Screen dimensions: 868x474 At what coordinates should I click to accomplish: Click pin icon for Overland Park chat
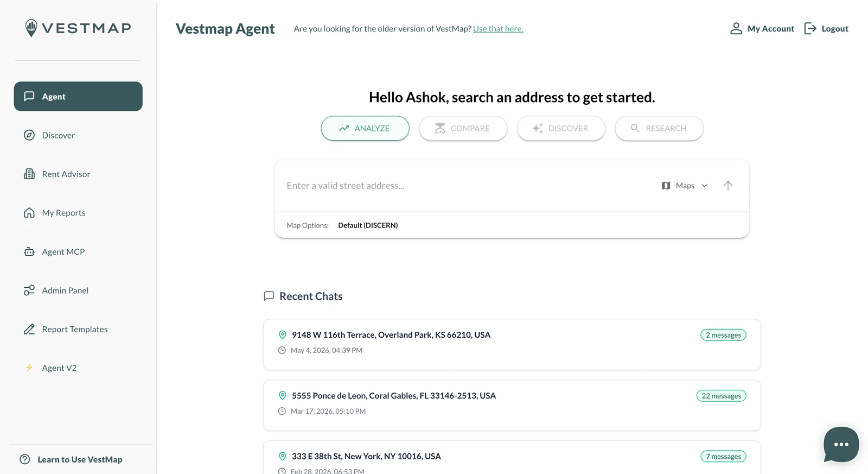tap(282, 335)
